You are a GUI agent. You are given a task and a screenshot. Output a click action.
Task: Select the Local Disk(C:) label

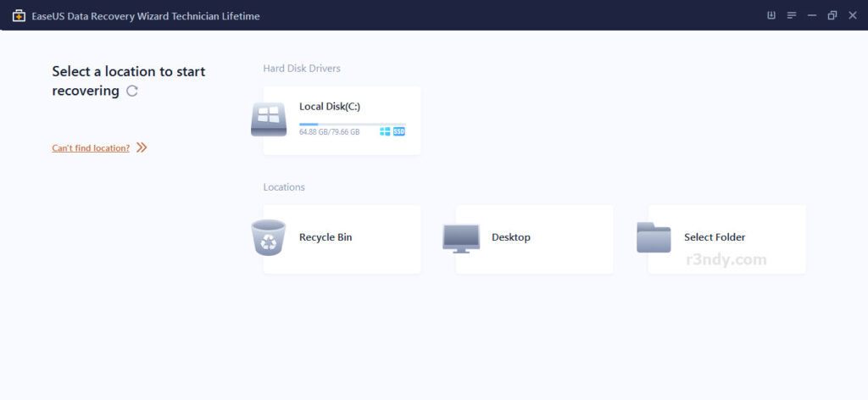[x=330, y=107]
